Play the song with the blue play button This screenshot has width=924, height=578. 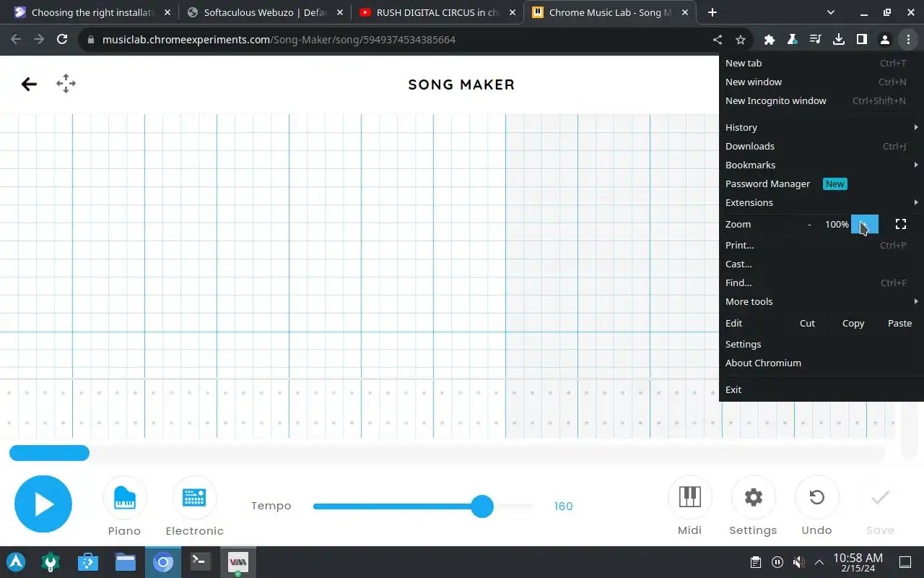pyautogui.click(x=43, y=504)
